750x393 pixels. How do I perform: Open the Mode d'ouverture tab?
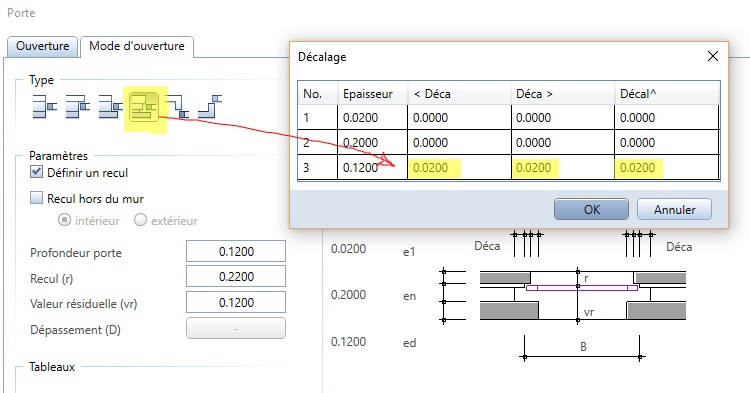pos(137,46)
